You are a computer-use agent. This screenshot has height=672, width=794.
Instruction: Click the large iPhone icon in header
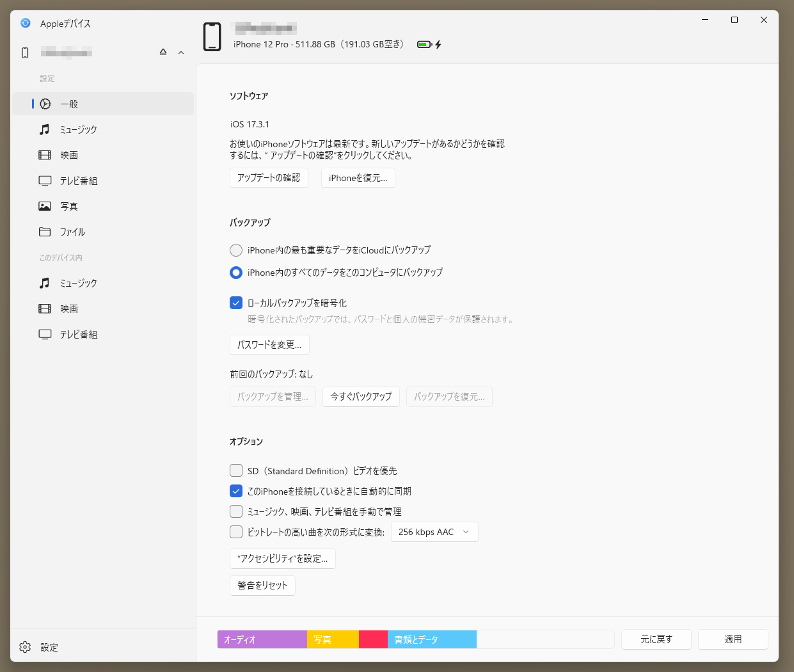tap(212, 36)
